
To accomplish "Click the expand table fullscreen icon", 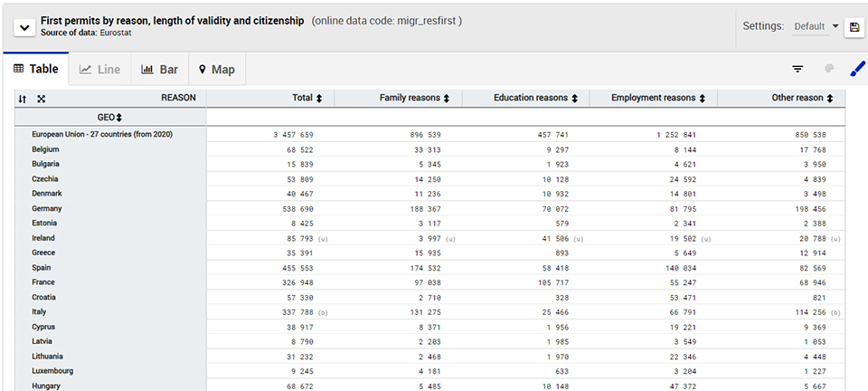I will pos(41,99).
